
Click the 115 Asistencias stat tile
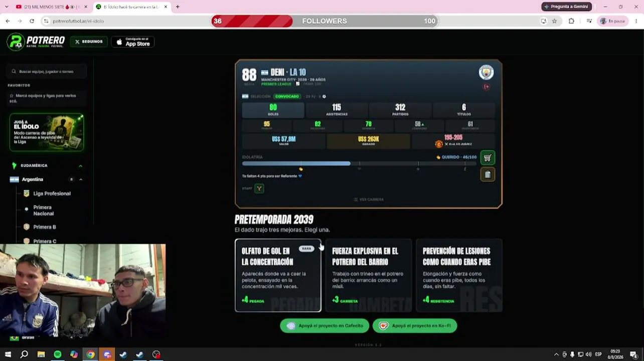(x=337, y=110)
